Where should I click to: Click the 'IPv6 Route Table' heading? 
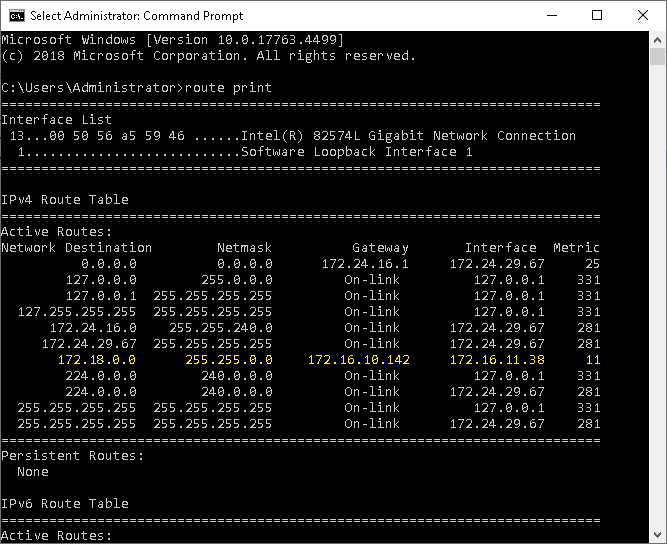tap(65, 504)
